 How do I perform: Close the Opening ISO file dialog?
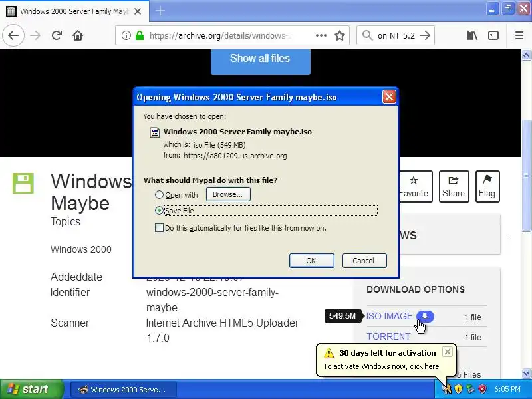389,97
